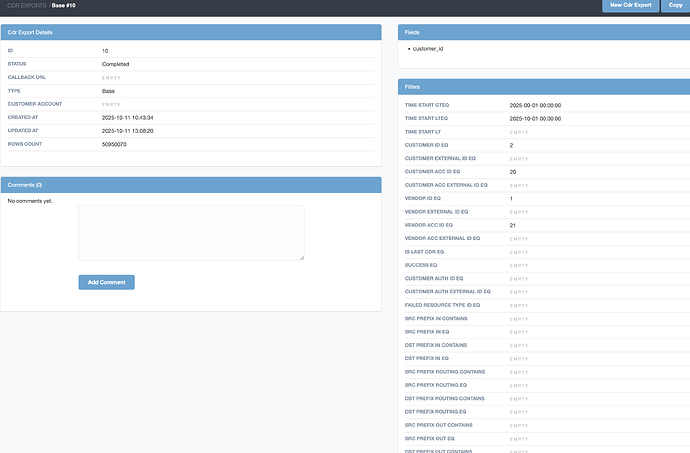
Task: Click the Updated At timestamp value
Action: [x=127, y=130]
